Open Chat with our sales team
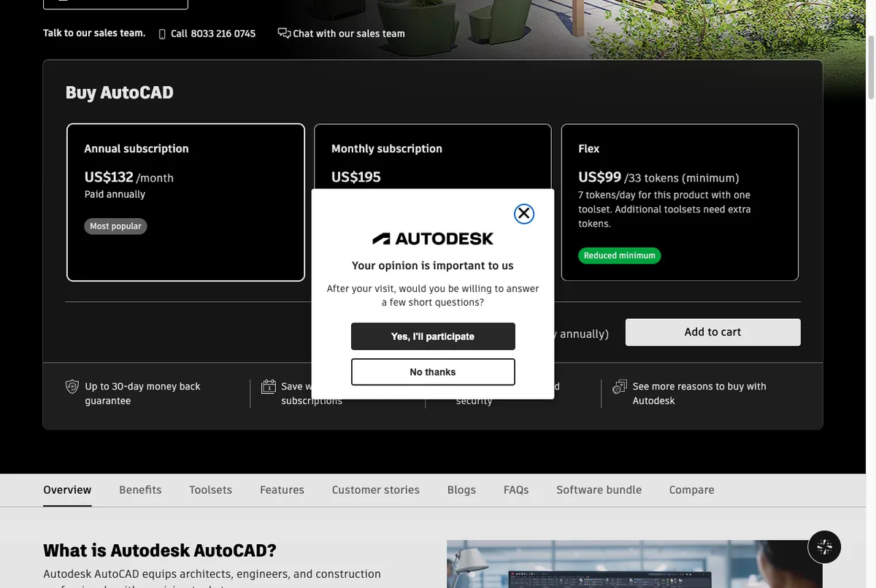The width and height of the screenshot is (876, 588). (349, 34)
